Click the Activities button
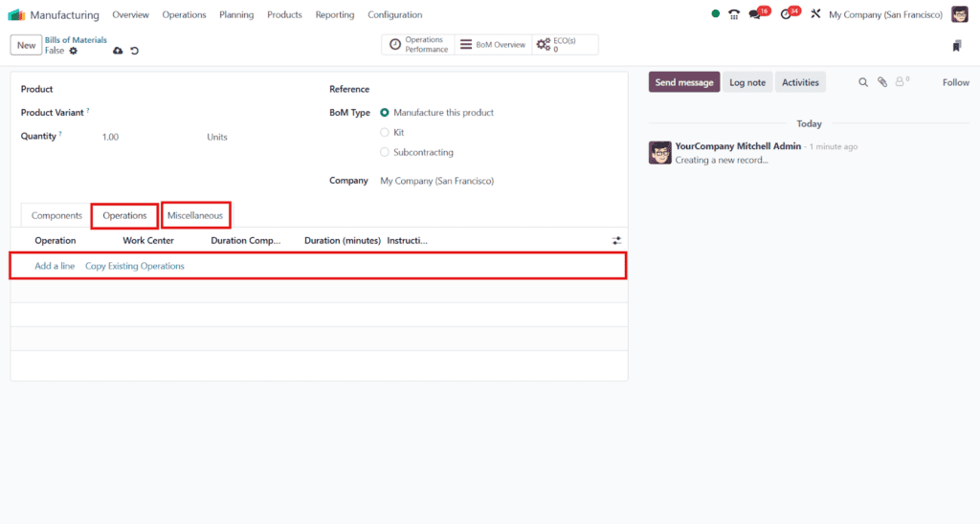Viewport: 980px width, 524px height. click(x=800, y=82)
